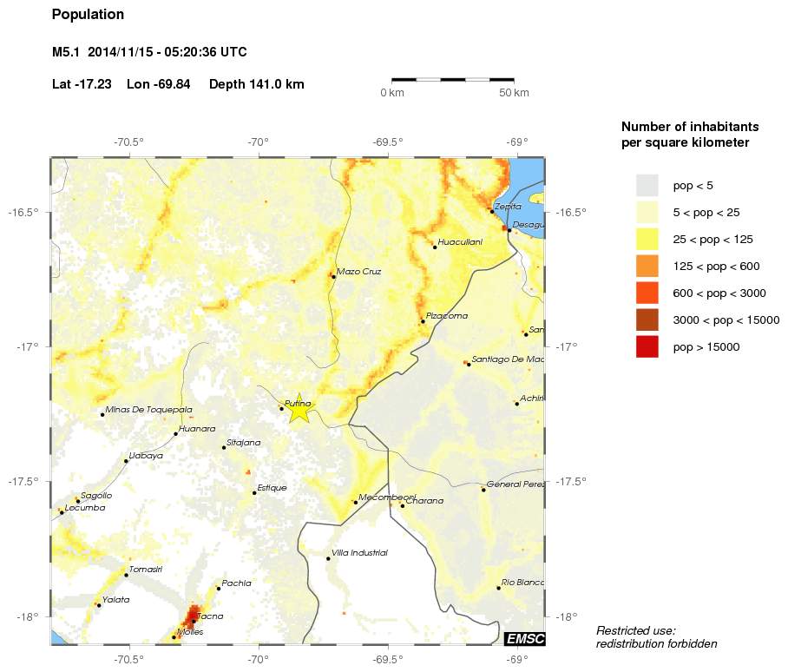This screenshot has width=788, height=672.
Task: Click the Charana town label
Action: [x=425, y=501]
